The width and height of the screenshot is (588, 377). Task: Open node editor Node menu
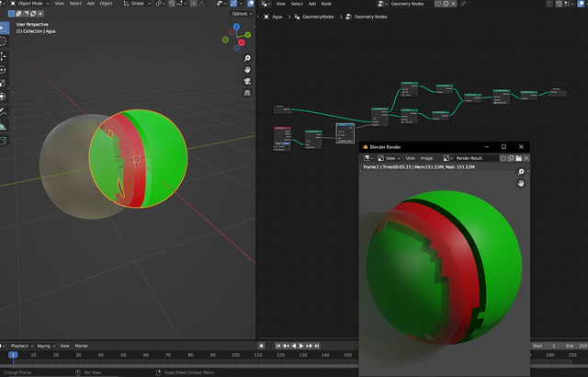coord(326,4)
